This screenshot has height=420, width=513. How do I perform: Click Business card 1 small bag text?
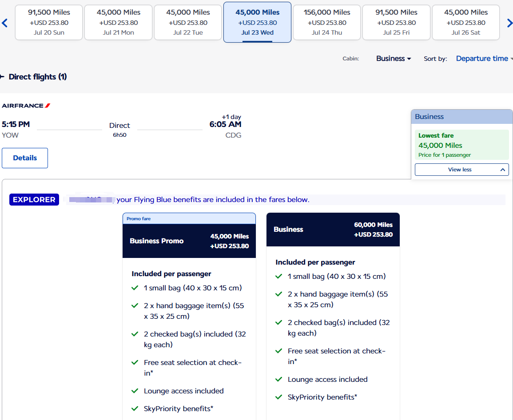(x=337, y=277)
